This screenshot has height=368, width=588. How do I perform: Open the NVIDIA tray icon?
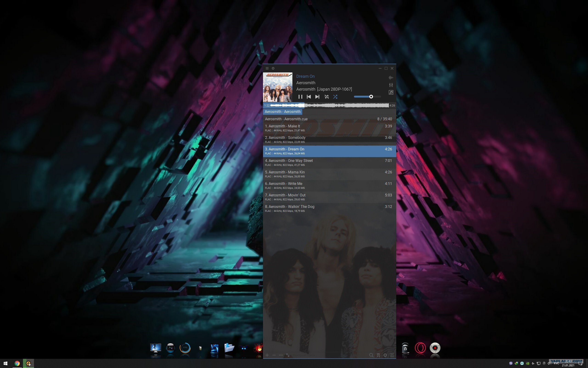point(528,363)
